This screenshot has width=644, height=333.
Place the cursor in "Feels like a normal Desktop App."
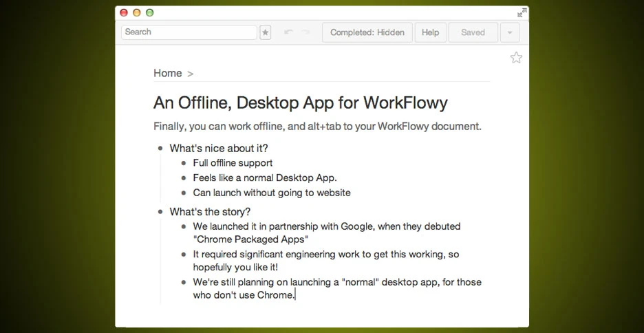coord(265,178)
